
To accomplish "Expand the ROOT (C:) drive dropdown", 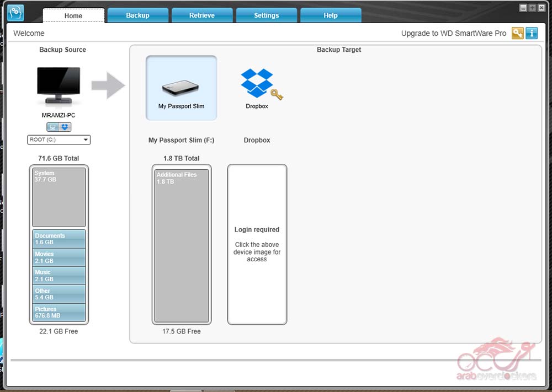I will 59,140.
